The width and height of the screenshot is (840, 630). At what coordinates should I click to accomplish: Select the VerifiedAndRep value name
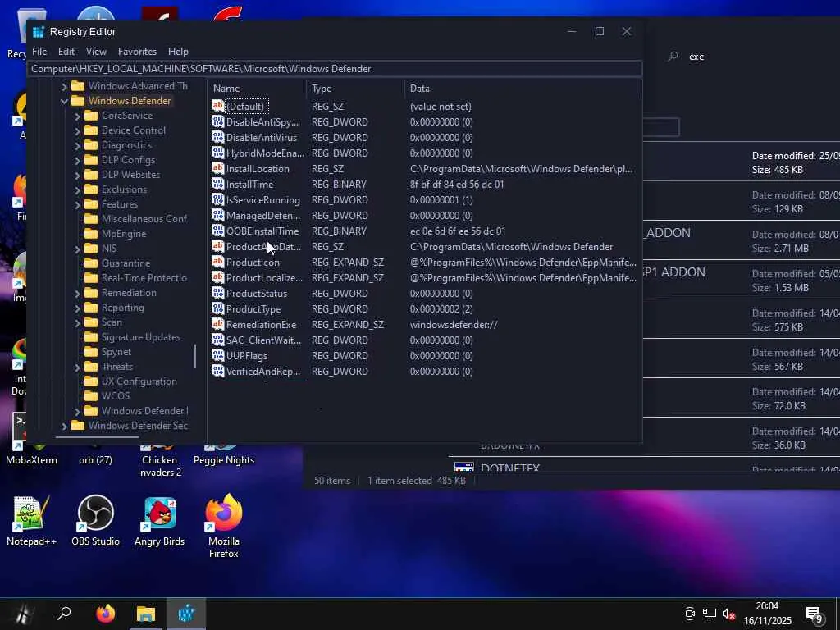[263, 372]
